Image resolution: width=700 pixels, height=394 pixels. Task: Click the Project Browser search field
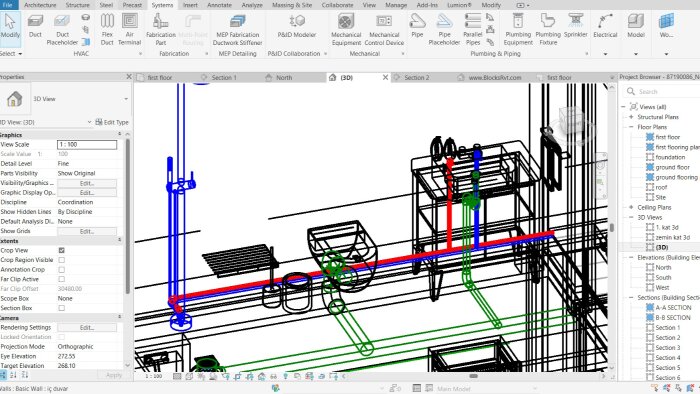click(x=663, y=91)
